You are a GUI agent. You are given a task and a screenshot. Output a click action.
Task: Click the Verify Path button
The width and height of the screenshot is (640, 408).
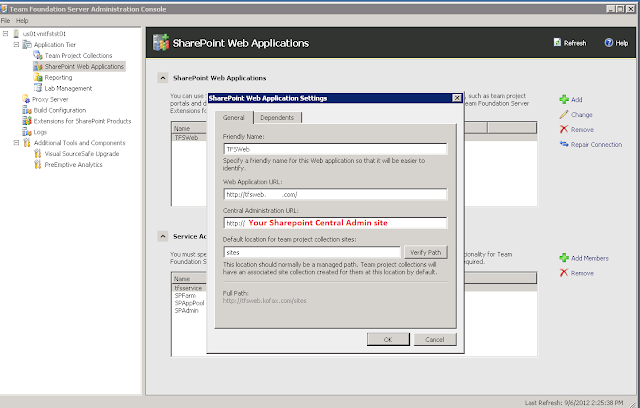[x=426, y=252]
